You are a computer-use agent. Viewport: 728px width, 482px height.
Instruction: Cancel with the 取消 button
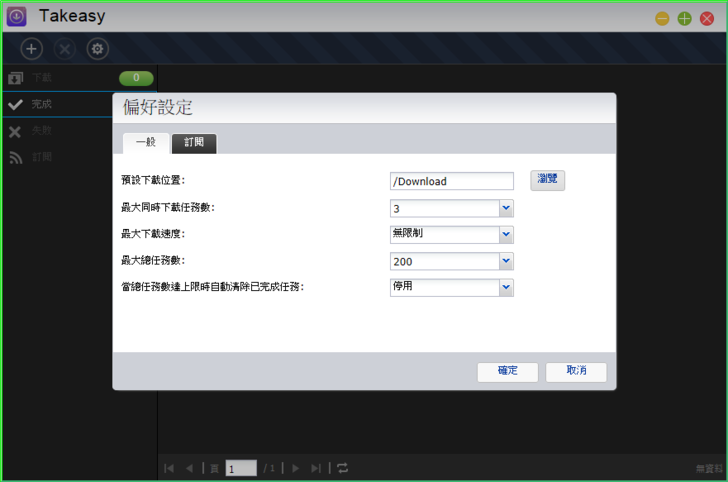pos(576,372)
